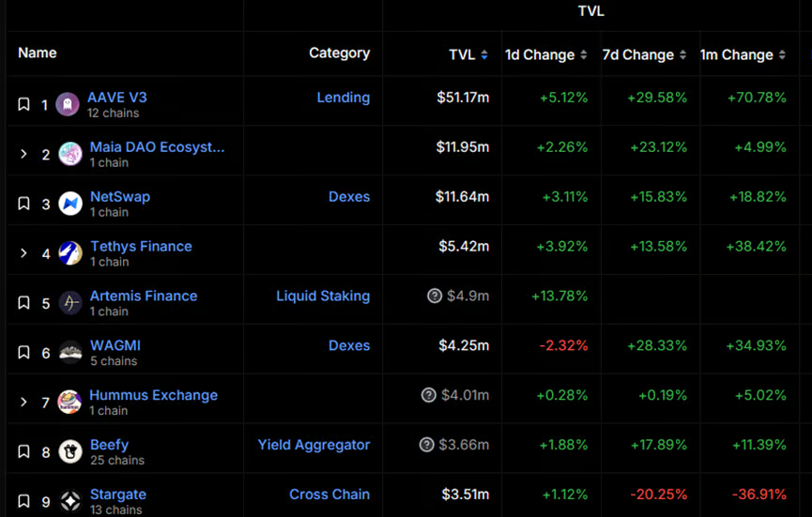Click the Tethys Finance logo icon
The width and height of the screenshot is (812, 517).
click(x=70, y=253)
